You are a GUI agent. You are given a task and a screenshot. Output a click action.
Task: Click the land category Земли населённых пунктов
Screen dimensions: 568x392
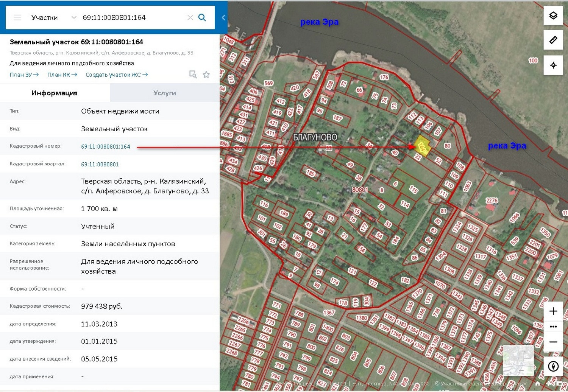click(x=128, y=244)
